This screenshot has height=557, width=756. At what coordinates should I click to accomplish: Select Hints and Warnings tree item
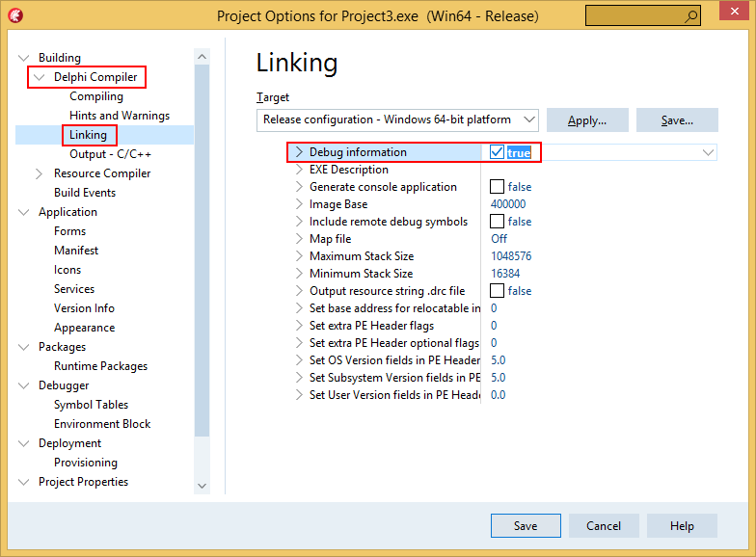(120, 116)
